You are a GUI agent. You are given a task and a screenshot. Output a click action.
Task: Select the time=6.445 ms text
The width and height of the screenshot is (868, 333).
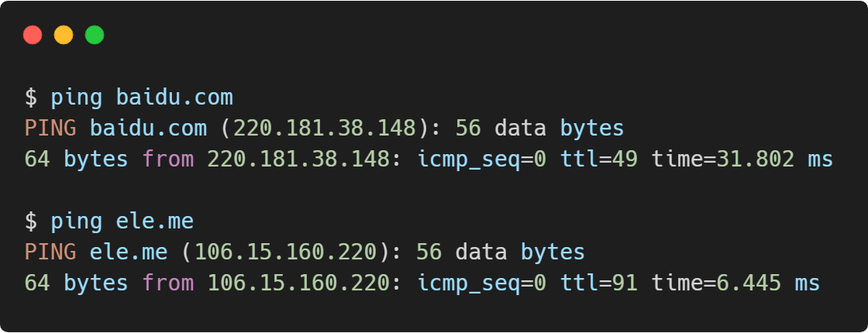point(735,283)
